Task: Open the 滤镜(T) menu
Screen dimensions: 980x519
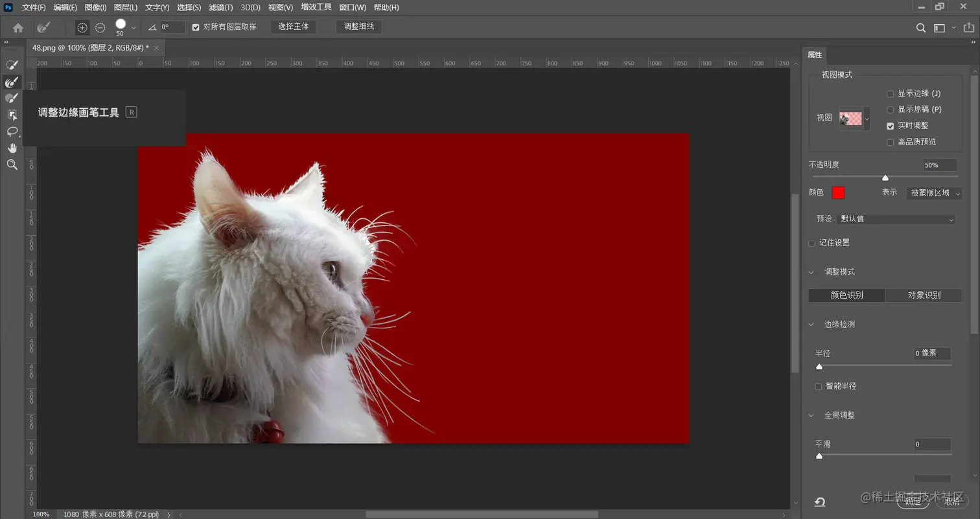Action: coord(221,8)
